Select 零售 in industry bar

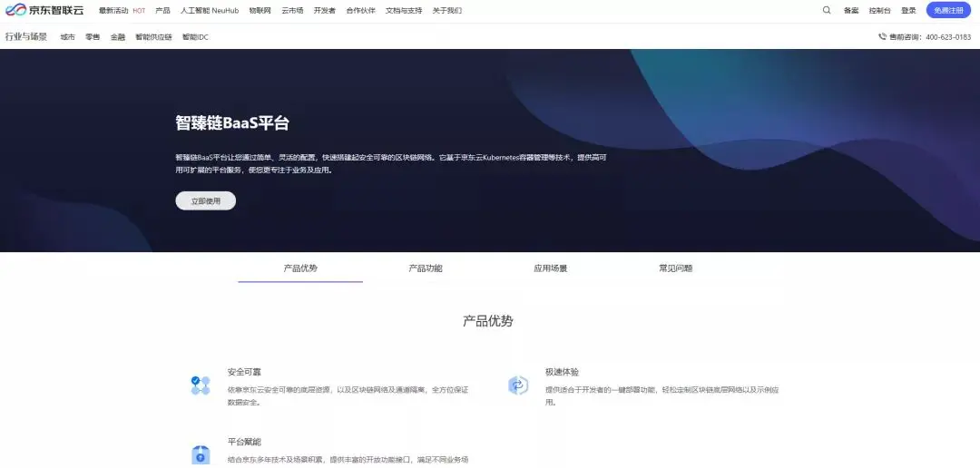coord(93,37)
